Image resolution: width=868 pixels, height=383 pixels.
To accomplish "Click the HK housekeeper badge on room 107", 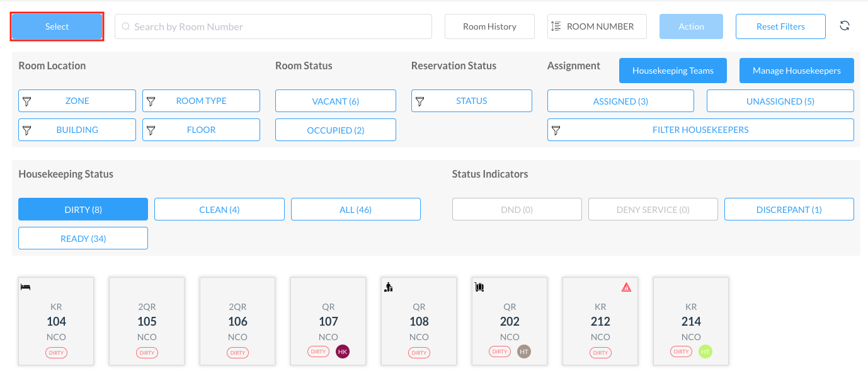I will [343, 352].
